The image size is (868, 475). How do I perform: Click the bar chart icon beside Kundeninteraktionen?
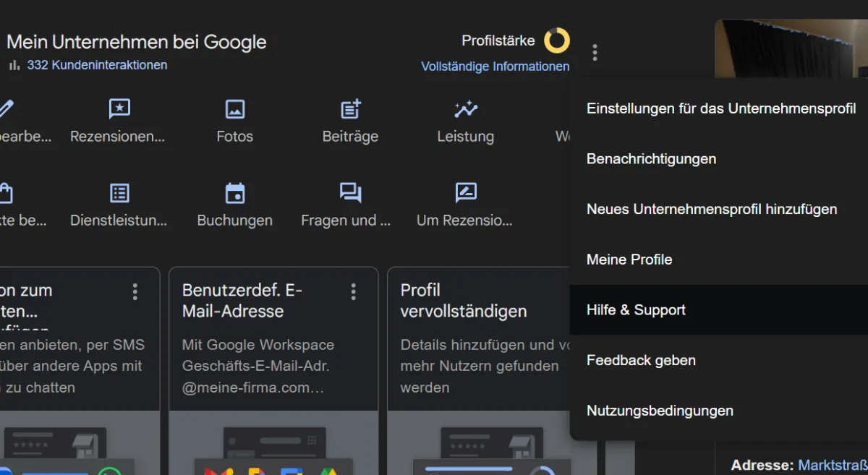pos(14,65)
